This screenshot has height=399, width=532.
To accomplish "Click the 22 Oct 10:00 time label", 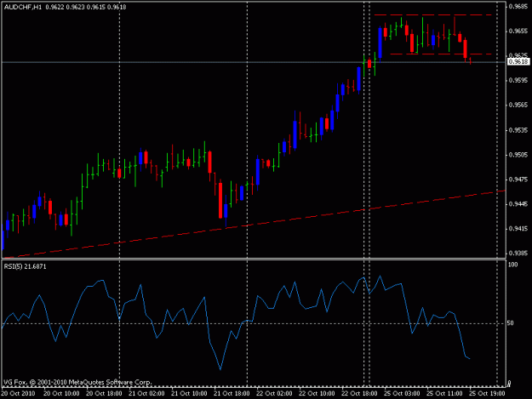I will coord(317,394).
